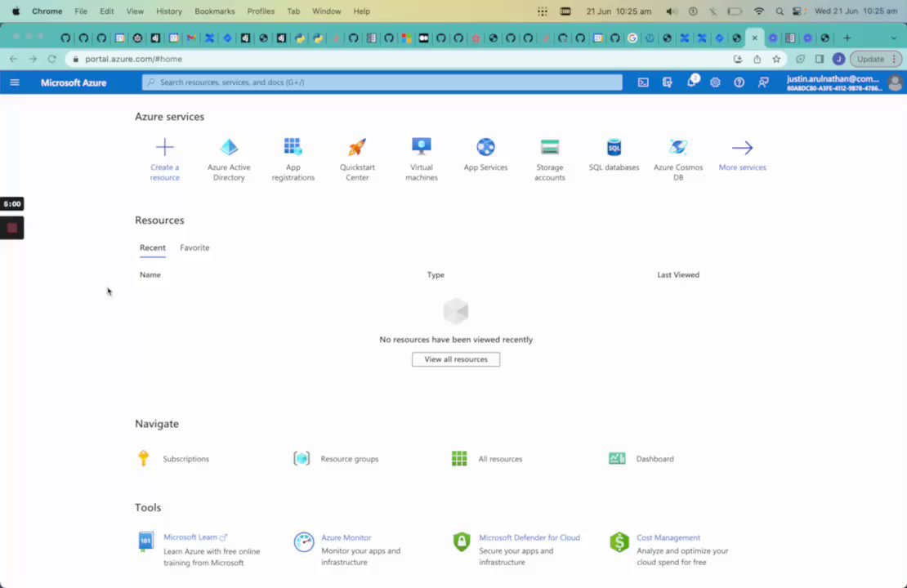Click the volume icon in menu bar

coord(671,11)
